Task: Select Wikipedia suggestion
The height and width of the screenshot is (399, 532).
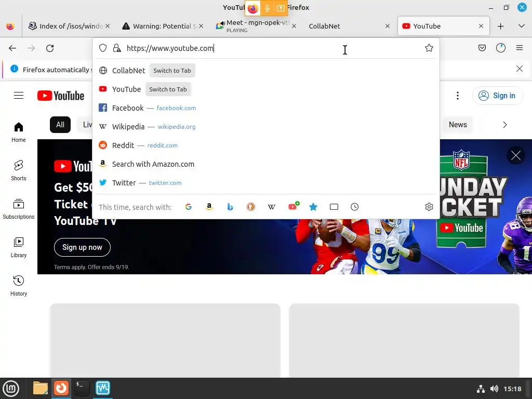Action: click(265, 127)
